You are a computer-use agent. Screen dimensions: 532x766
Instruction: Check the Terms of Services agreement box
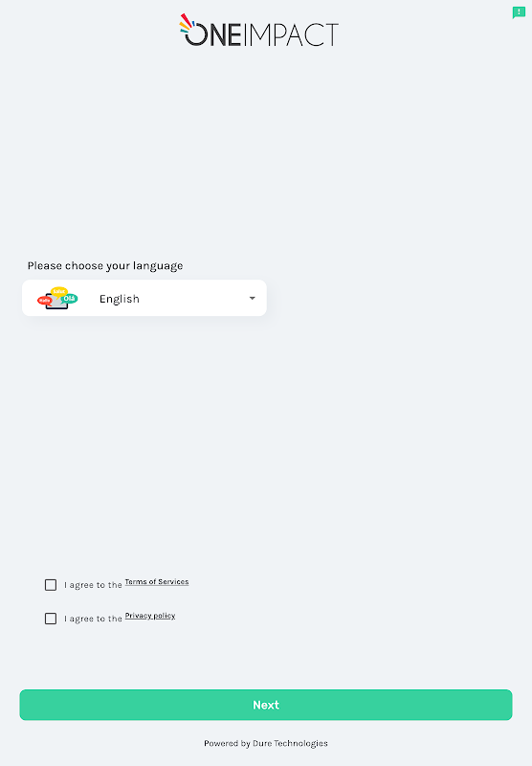[x=51, y=585]
